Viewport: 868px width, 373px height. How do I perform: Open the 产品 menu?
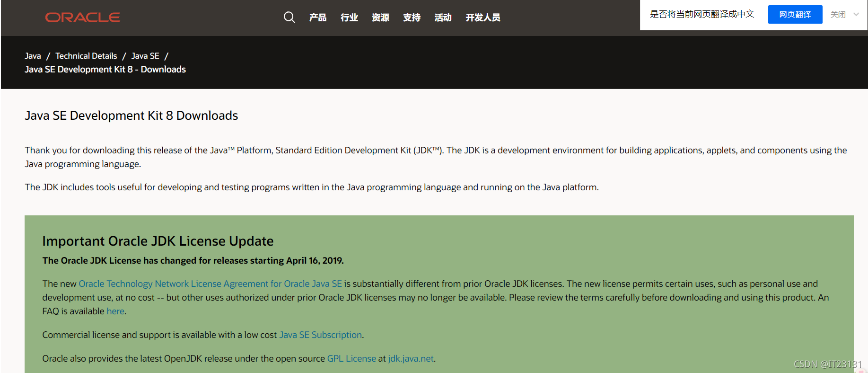(x=318, y=18)
